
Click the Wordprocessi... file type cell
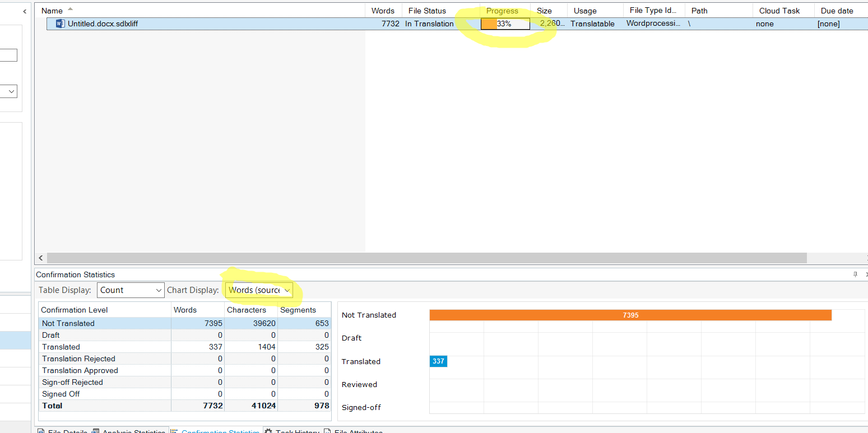click(x=653, y=24)
